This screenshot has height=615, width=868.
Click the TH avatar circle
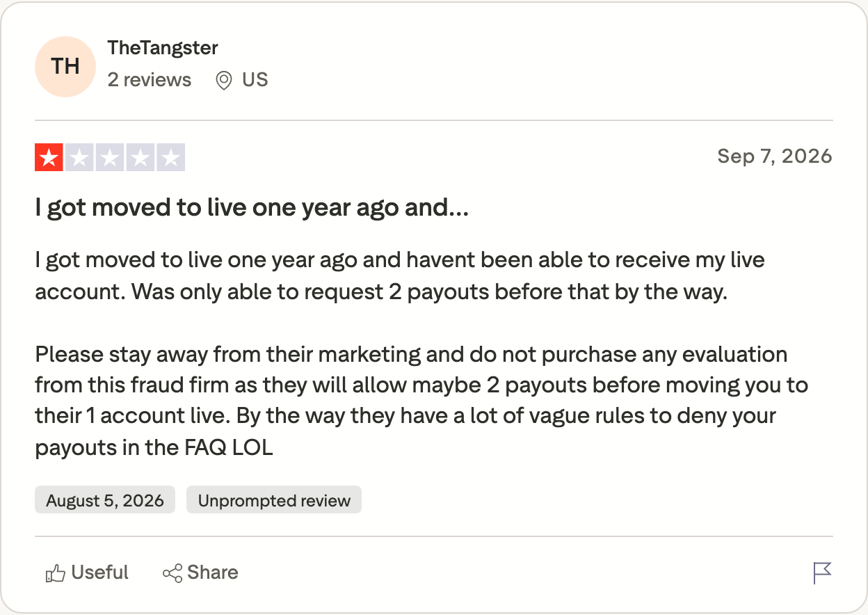click(x=65, y=67)
